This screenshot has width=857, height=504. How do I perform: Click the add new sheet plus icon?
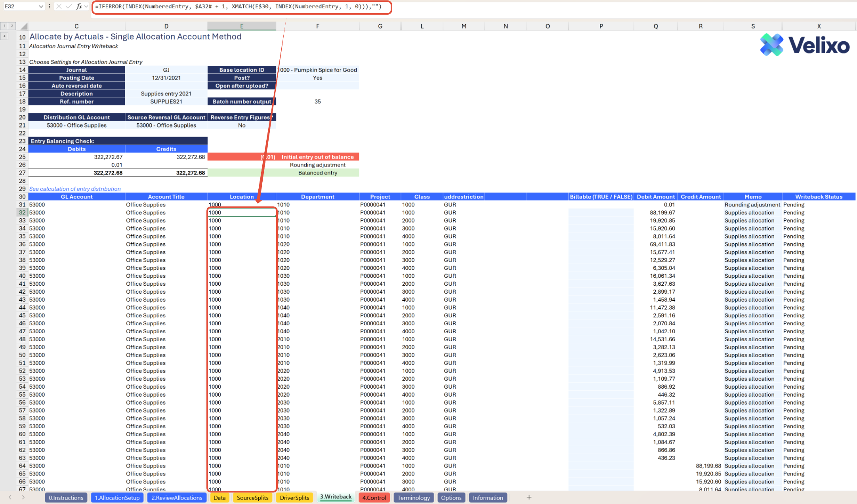[529, 497]
